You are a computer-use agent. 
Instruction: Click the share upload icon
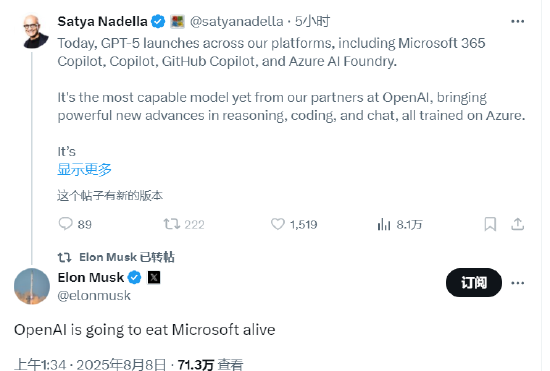coord(517,224)
